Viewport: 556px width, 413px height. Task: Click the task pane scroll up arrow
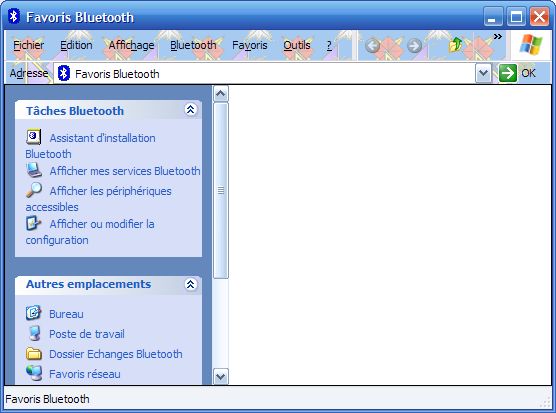pyautogui.click(x=221, y=94)
